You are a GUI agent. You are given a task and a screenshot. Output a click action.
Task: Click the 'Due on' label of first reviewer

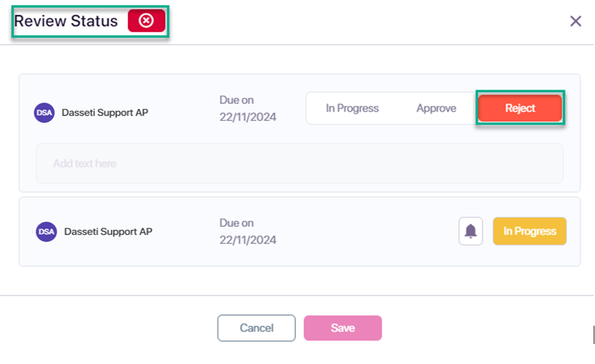point(237,100)
